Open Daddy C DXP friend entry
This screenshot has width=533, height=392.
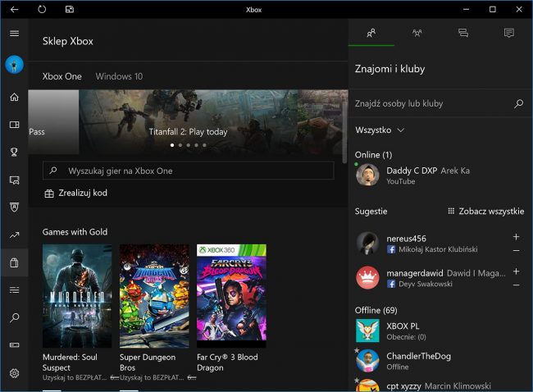coord(440,175)
